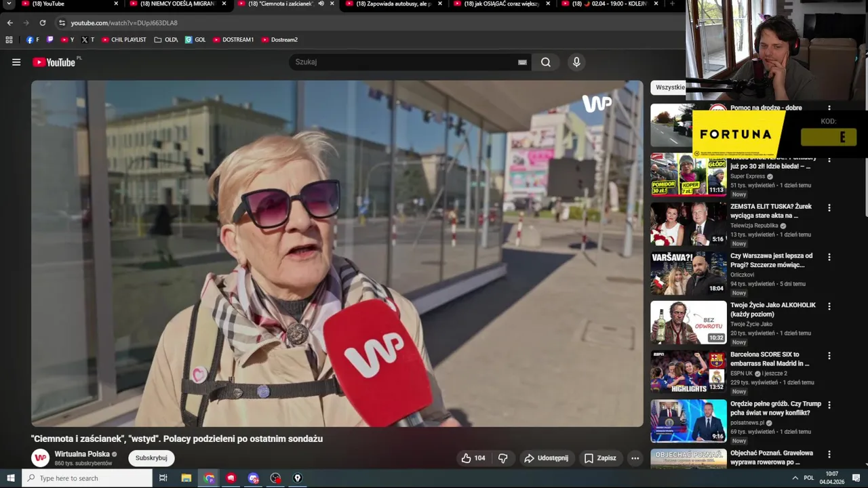The image size is (868, 488).
Task: Open the Dostream2 bookmark
Action: click(x=279, y=40)
